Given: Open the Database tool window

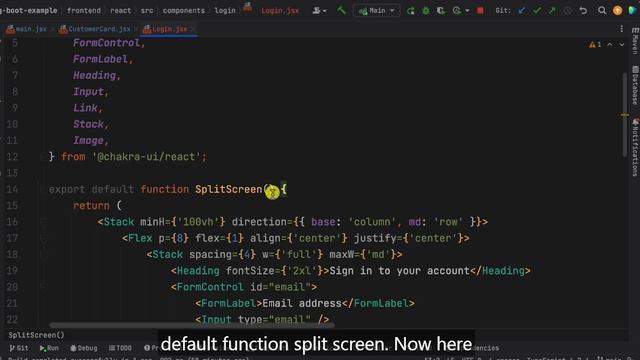Looking at the screenshot, I should 635,85.
